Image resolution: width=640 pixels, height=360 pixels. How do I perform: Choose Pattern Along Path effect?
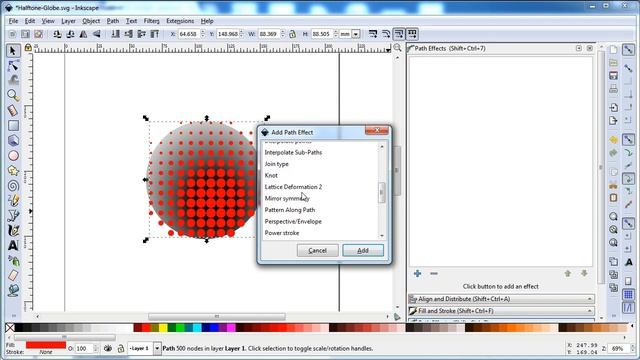coord(290,210)
